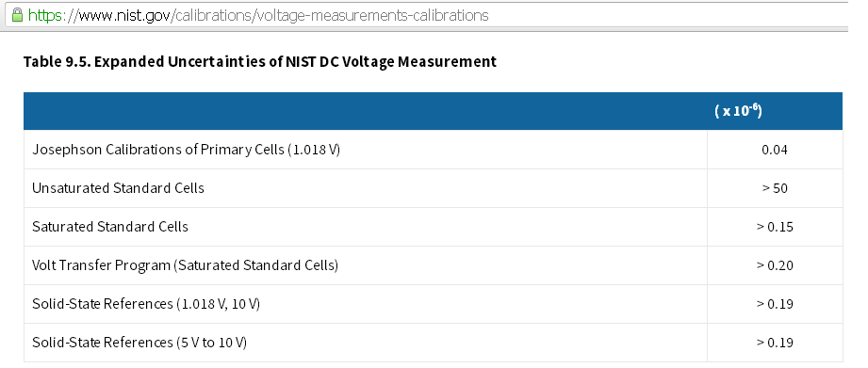868x368 pixels.
Task: Click the 'https' protocol text in URL
Action: (45, 15)
